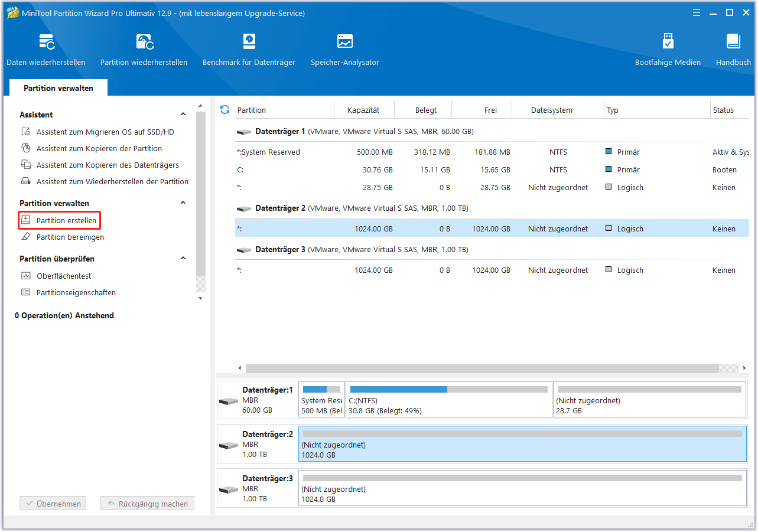This screenshot has height=532, width=758.
Task: Click the Rückgängig machen button
Action: [x=147, y=504]
